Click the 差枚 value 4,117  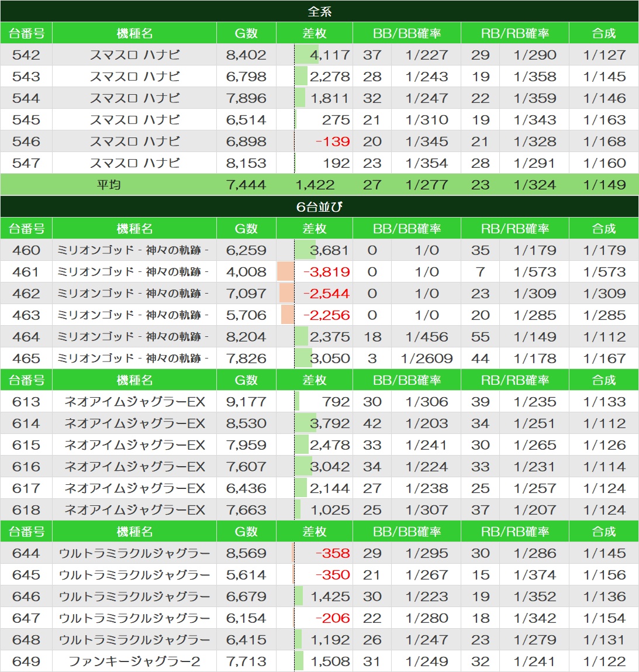point(330,55)
